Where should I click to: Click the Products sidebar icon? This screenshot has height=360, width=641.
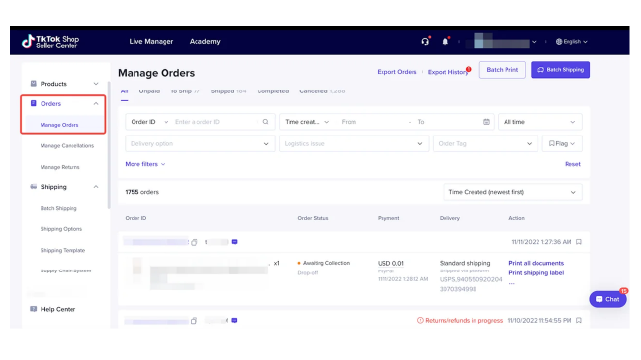[x=34, y=84]
